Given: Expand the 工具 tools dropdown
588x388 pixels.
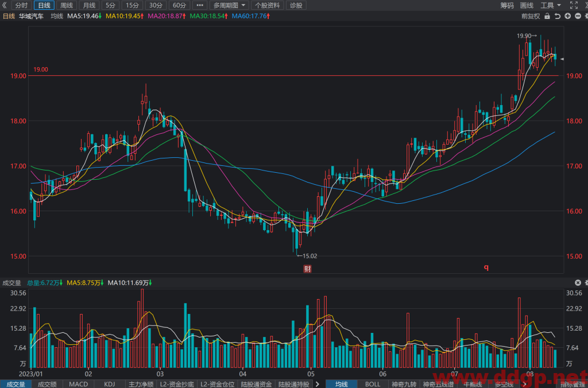Looking at the screenshot, I should coord(551,5).
